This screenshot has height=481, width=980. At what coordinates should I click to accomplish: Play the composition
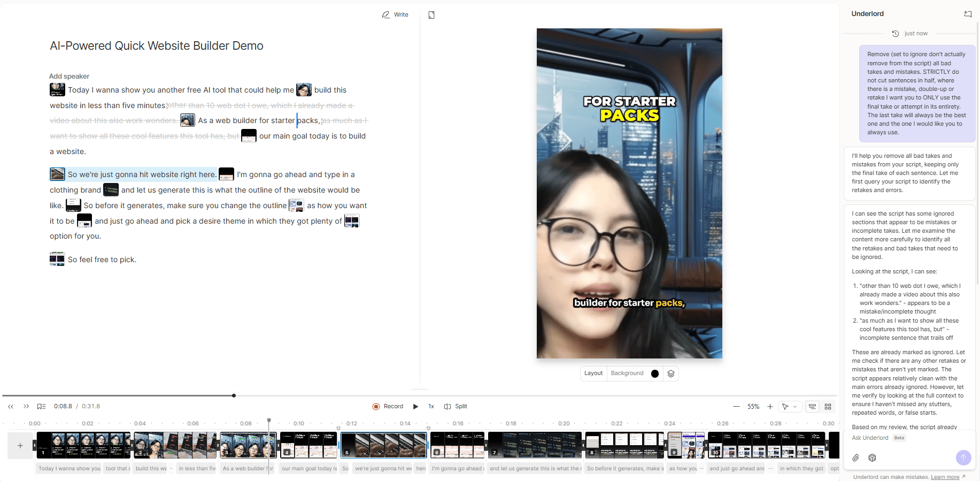(415, 407)
